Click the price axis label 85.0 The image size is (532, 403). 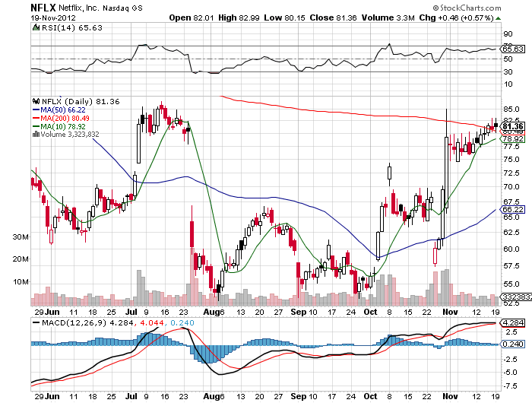511,109
